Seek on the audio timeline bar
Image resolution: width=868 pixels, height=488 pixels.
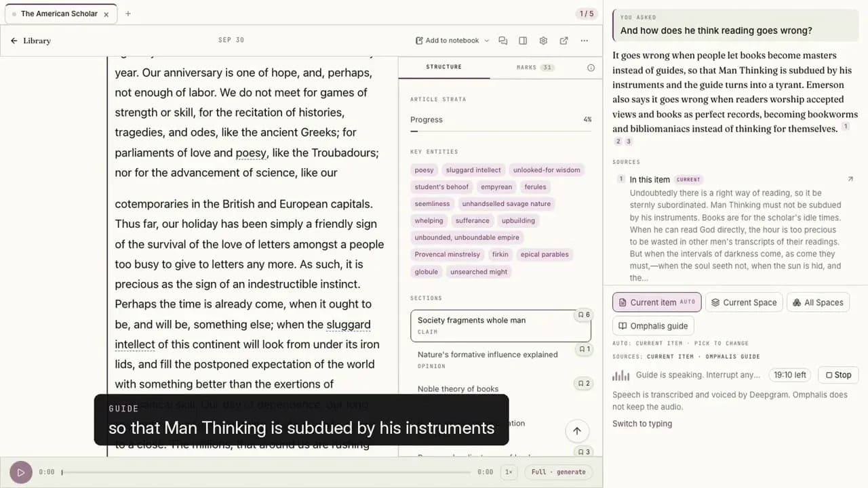click(x=266, y=472)
